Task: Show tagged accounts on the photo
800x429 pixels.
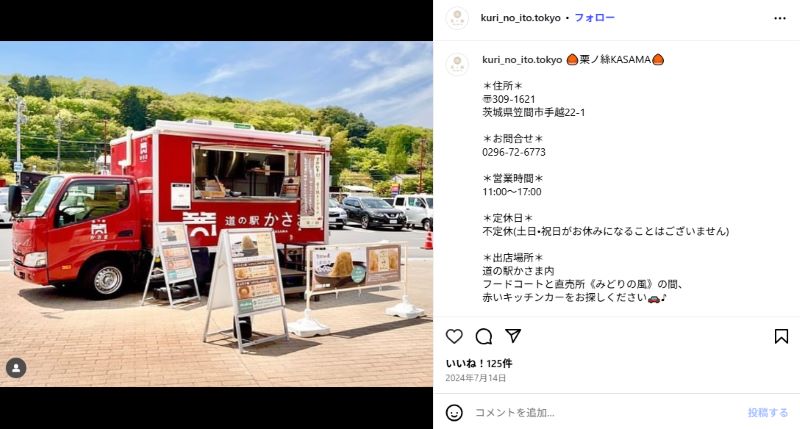Action: [x=16, y=368]
